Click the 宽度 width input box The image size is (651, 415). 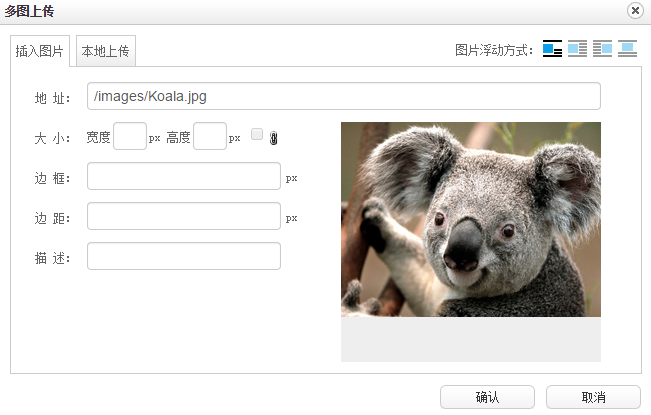pos(130,136)
